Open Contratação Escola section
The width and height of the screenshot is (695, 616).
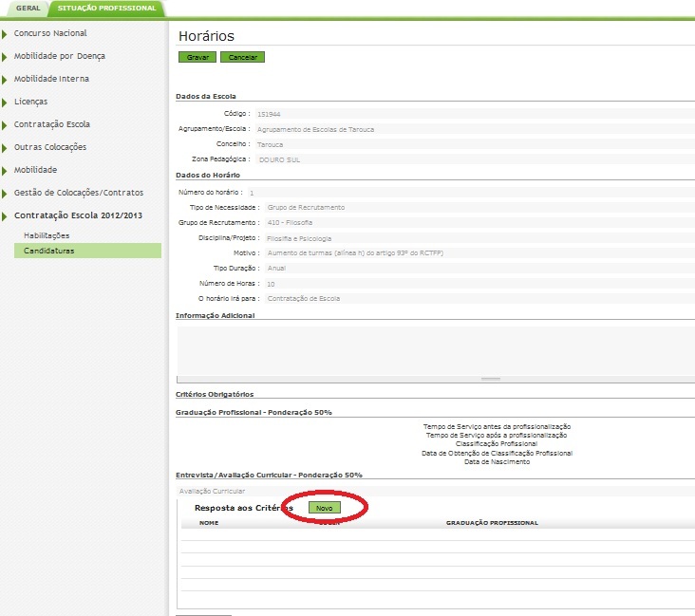[52, 124]
